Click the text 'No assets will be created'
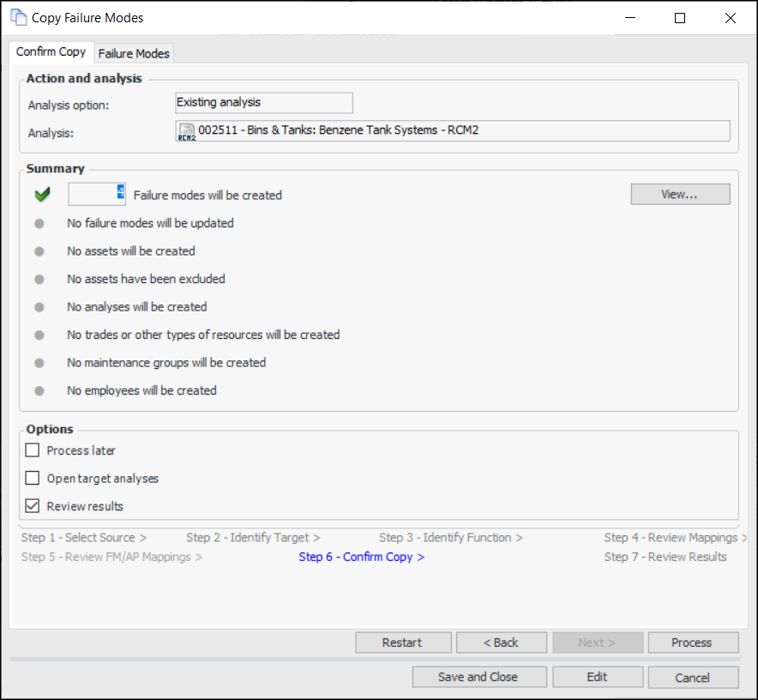This screenshot has width=758, height=700. [x=131, y=251]
